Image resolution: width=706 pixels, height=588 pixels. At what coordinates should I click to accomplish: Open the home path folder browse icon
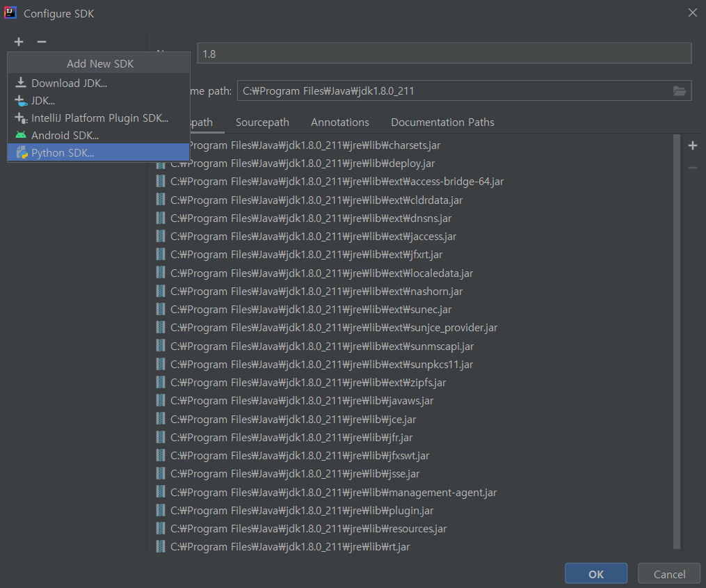(680, 91)
